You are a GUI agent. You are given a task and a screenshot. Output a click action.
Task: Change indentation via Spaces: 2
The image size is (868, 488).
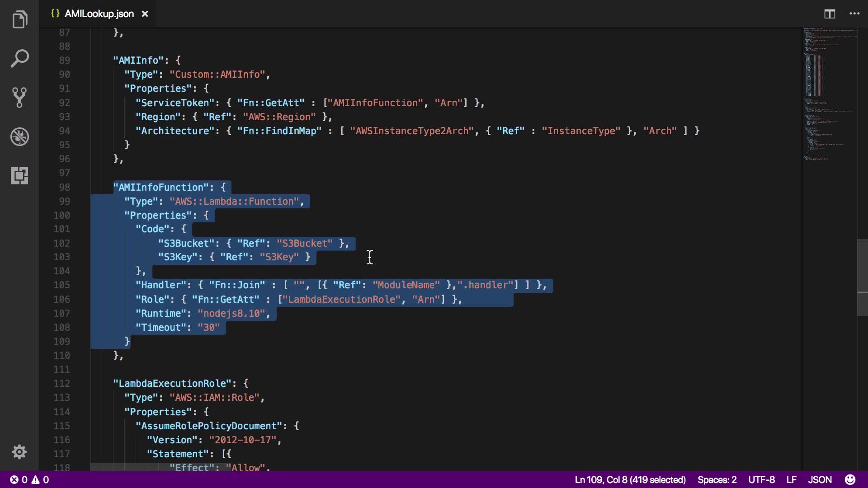click(x=717, y=479)
